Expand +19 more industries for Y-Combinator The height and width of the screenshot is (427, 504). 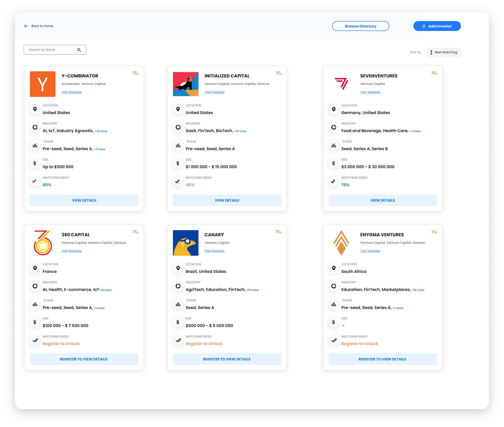[101, 131]
